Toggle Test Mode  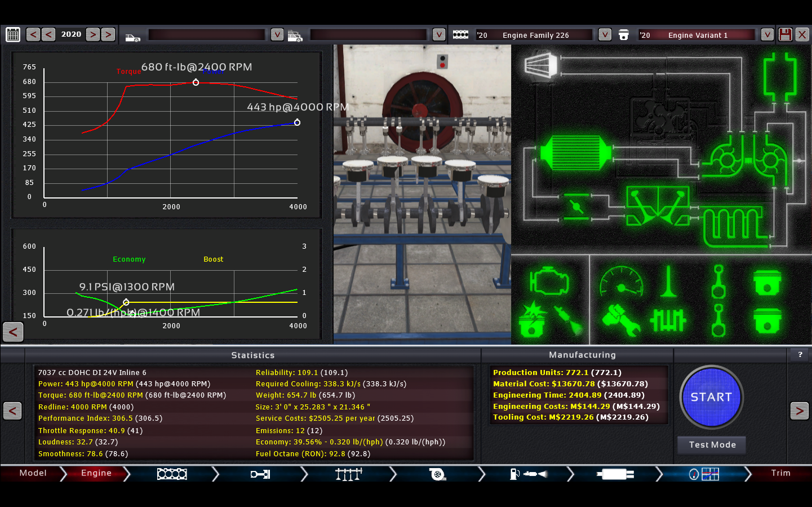click(712, 445)
